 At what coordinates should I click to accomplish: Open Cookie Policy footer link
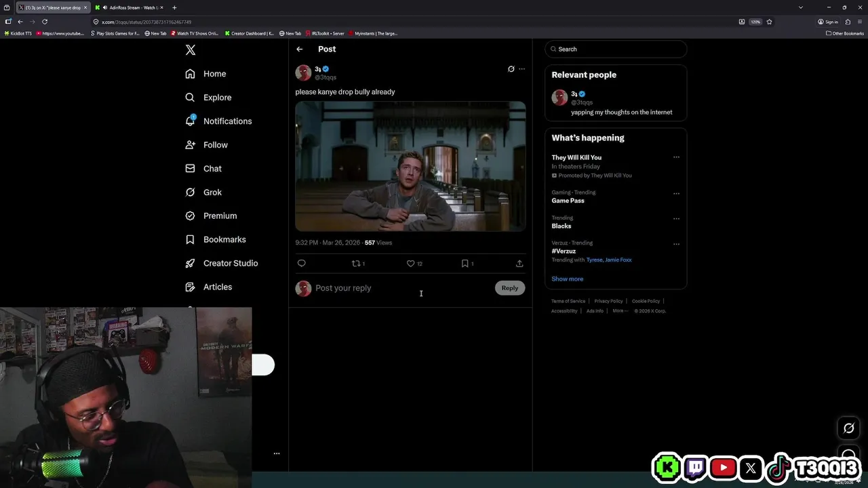tap(646, 301)
